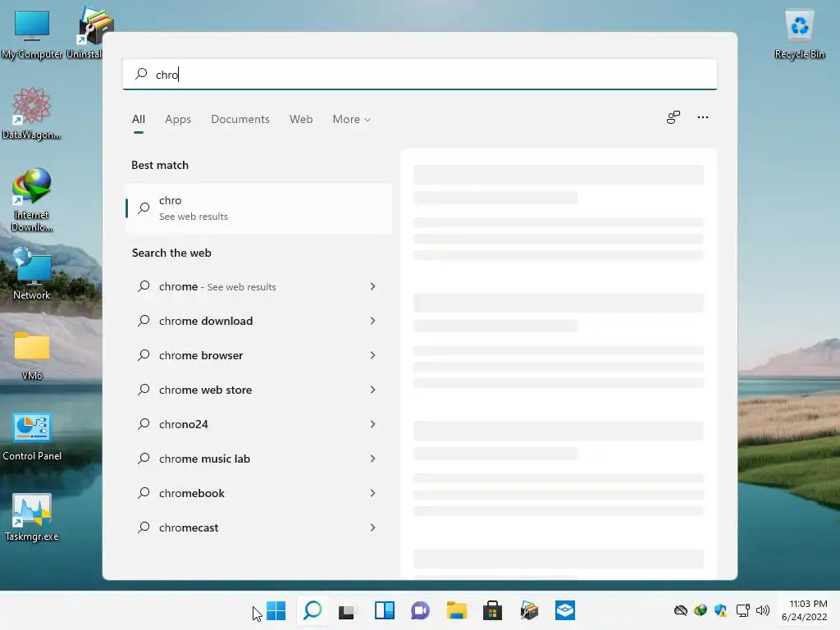Open the best match chro web result
The image size is (840, 630).
[258, 208]
